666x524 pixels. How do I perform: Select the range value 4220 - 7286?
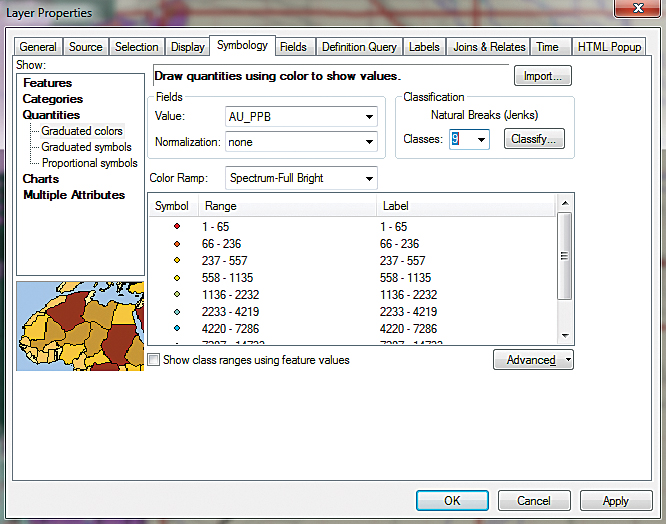click(x=231, y=329)
